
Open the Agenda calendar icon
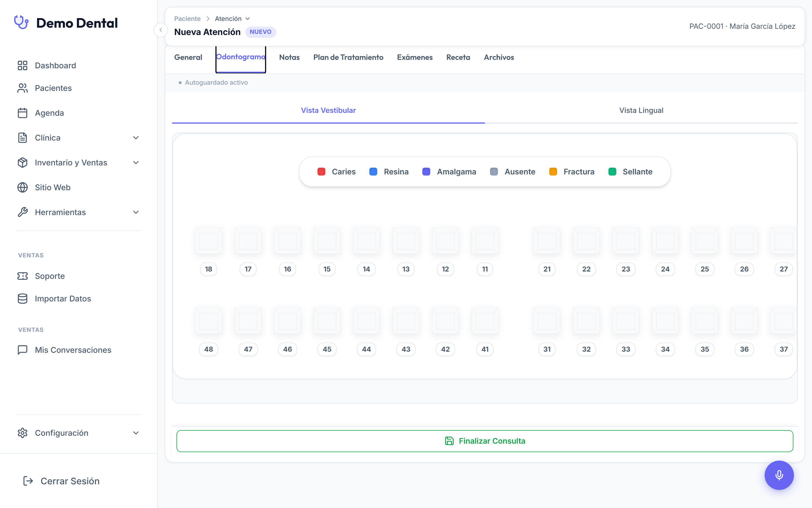[x=23, y=113]
